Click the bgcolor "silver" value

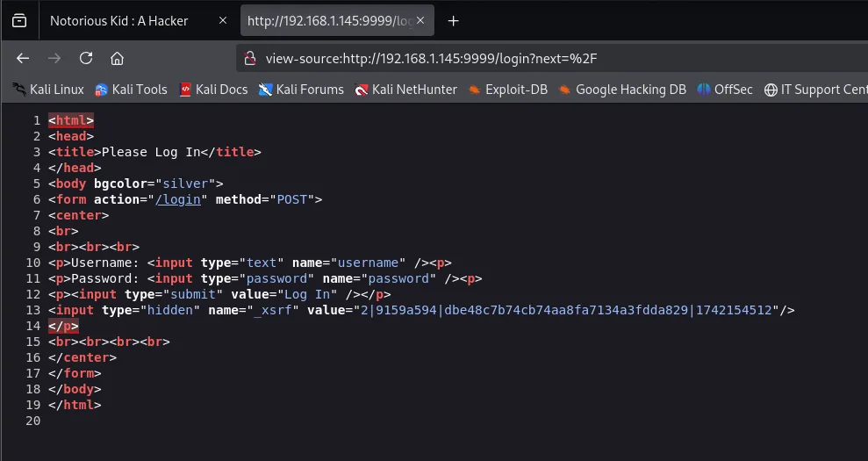(185, 184)
